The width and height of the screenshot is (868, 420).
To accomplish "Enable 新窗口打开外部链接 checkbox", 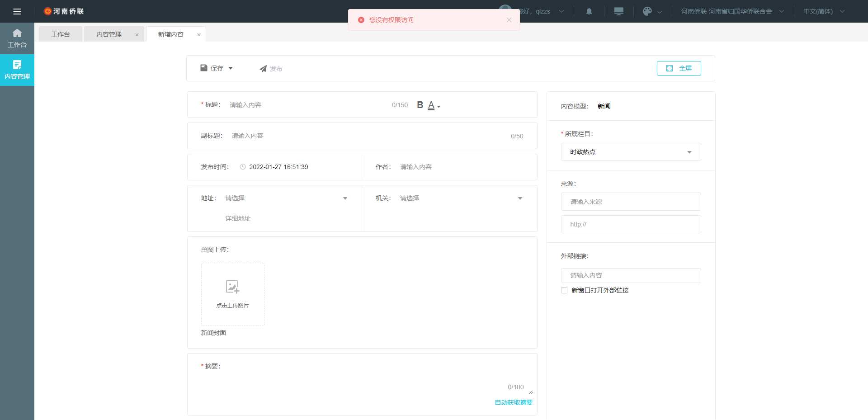I will click(x=564, y=290).
